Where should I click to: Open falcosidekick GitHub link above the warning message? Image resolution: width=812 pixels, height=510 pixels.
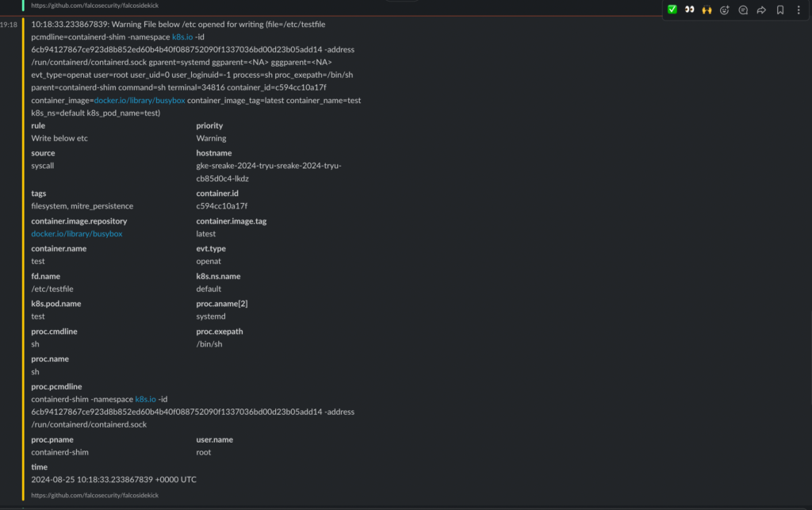[95, 5]
